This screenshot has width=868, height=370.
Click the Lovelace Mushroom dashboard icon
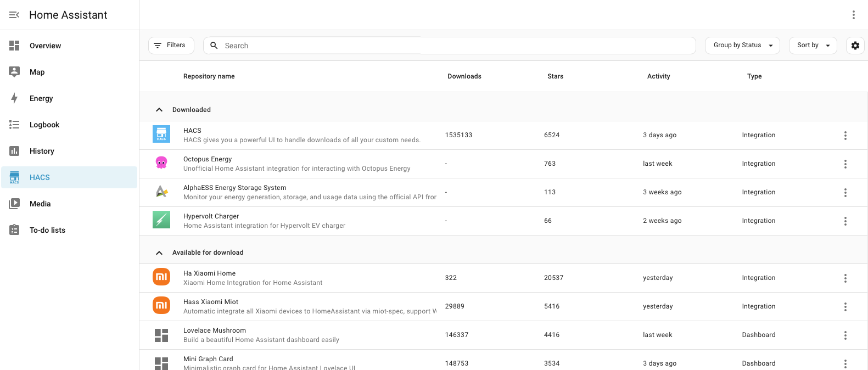pyautogui.click(x=161, y=335)
